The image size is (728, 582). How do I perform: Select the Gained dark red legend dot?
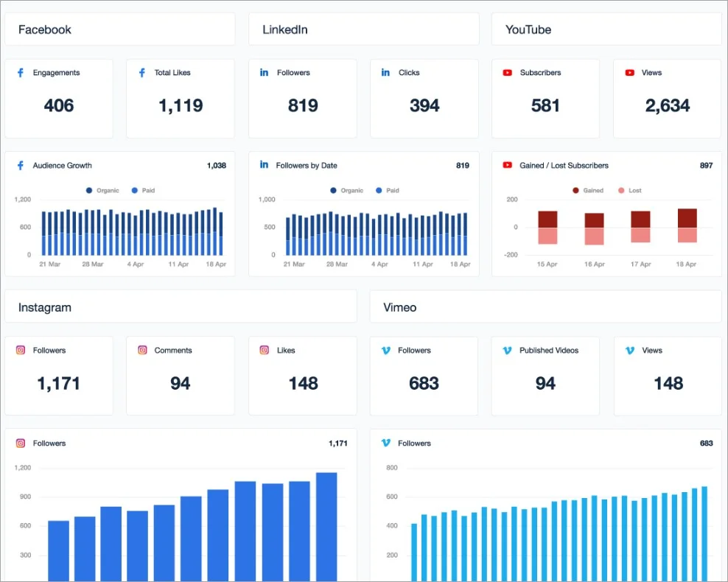click(575, 191)
